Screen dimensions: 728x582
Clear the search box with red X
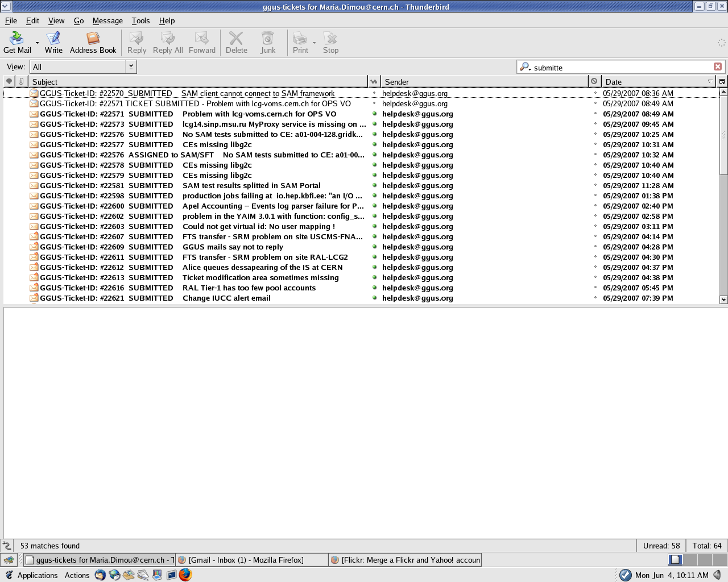718,66
